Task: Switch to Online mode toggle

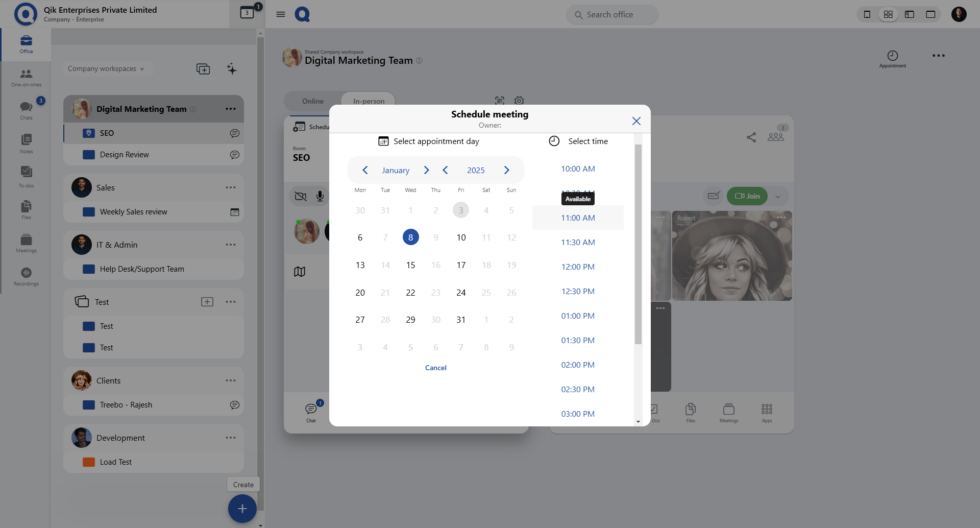Action: tap(312, 101)
